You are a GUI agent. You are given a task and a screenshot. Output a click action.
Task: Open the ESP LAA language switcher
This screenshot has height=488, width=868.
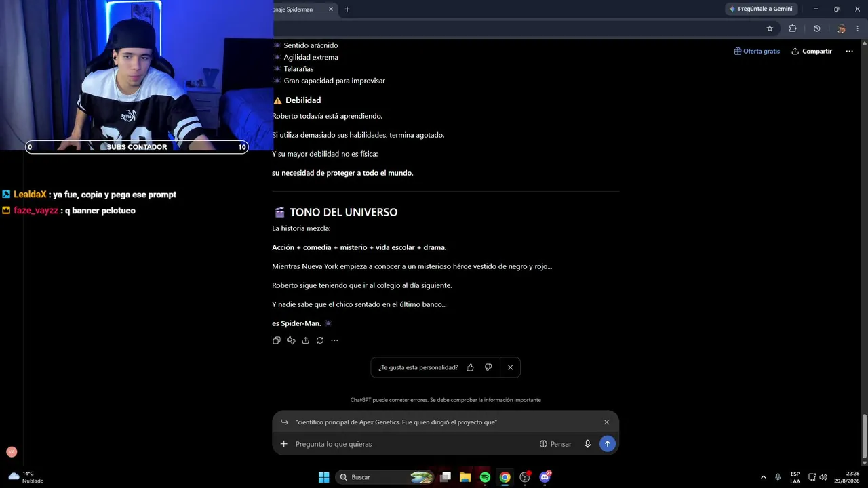pos(795,477)
